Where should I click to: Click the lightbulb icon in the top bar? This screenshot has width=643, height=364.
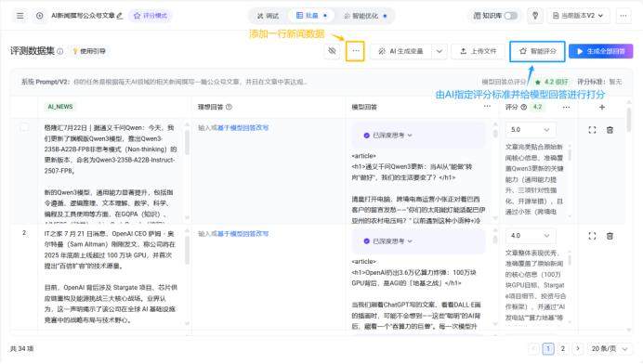click(x=534, y=16)
